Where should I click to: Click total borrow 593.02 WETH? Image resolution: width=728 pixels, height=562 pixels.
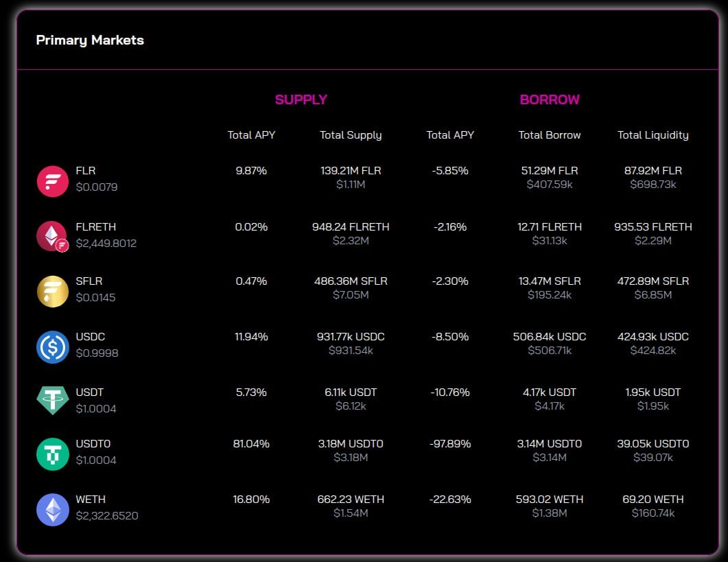pos(549,500)
